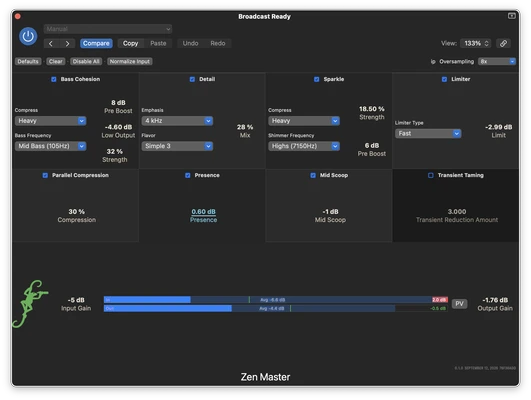Enable the Transient Taming checkbox
The image size is (531, 400).
[430, 175]
